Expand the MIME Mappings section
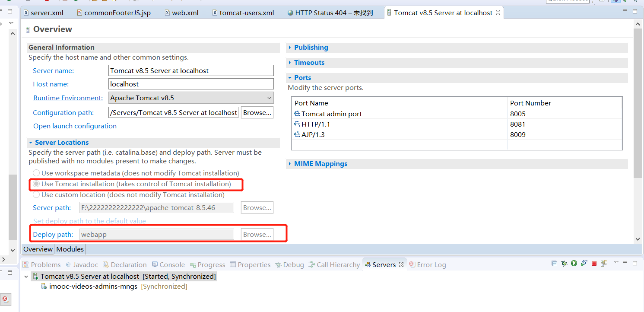The height and width of the screenshot is (312, 644). (x=290, y=164)
